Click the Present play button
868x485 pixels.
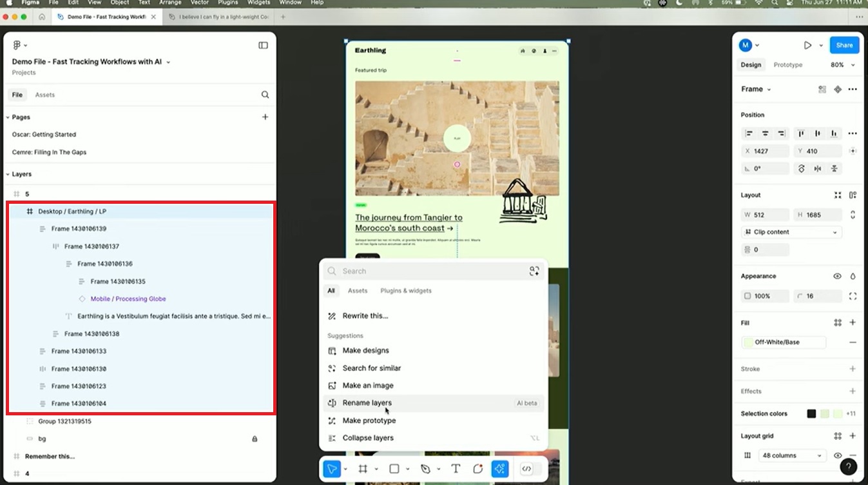coord(807,45)
